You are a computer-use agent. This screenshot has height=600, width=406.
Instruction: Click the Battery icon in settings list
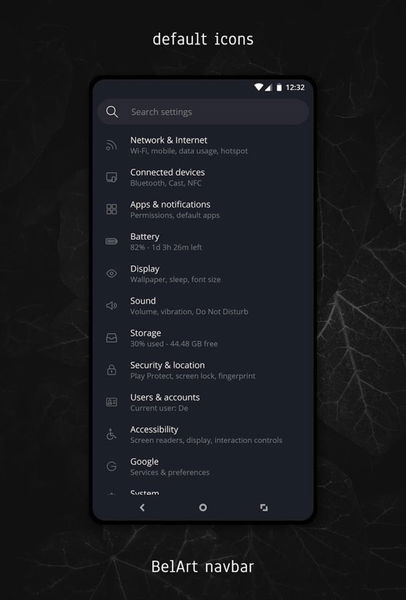click(111, 241)
